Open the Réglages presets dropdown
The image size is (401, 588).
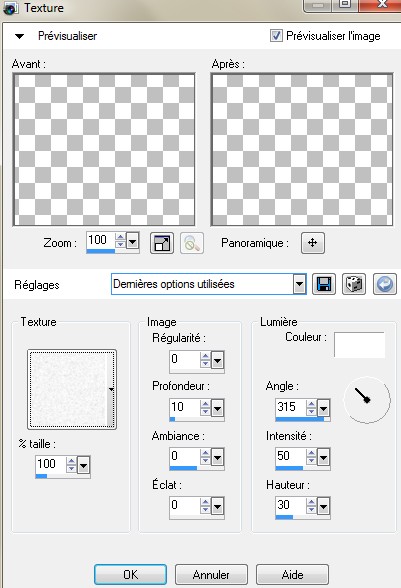[x=299, y=284]
